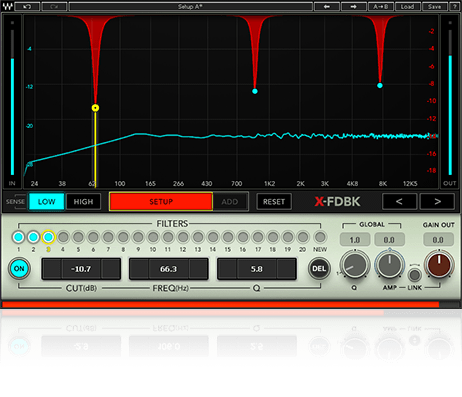
Task: Select next filter with > button
Action: (437, 201)
